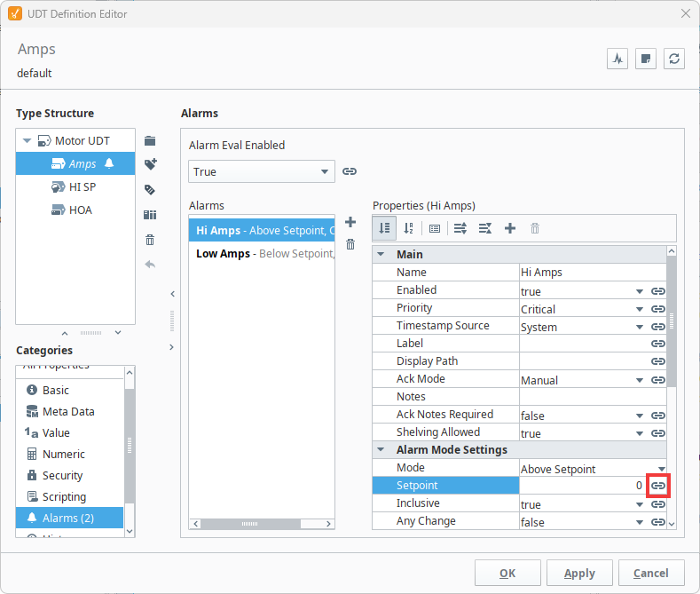The height and width of the screenshot is (594, 700).
Task: Select the HI SP tag in tree
Action: coord(75,186)
